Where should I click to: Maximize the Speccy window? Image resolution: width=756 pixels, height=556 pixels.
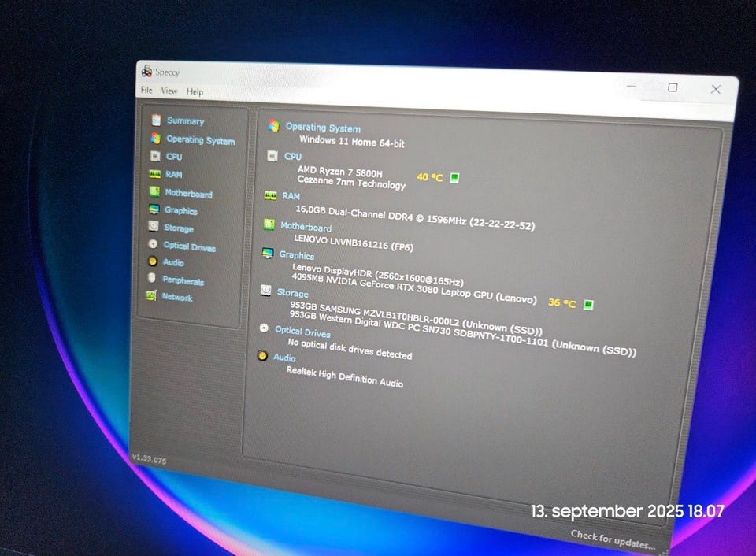673,87
